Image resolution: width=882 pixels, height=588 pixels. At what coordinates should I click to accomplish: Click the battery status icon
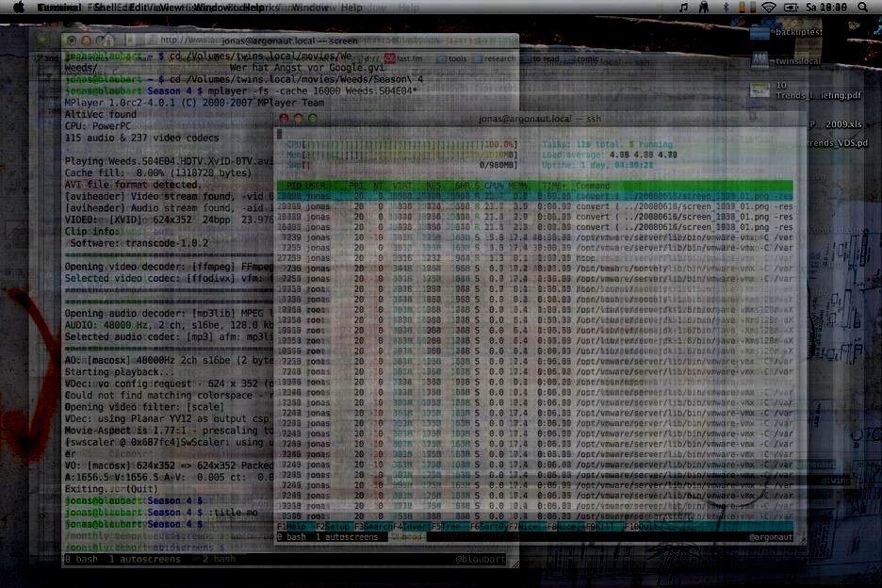(791, 8)
